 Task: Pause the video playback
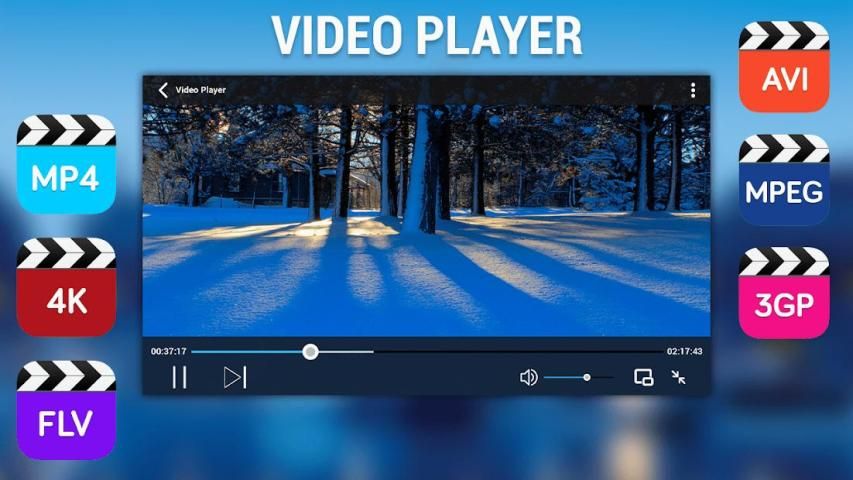point(179,377)
